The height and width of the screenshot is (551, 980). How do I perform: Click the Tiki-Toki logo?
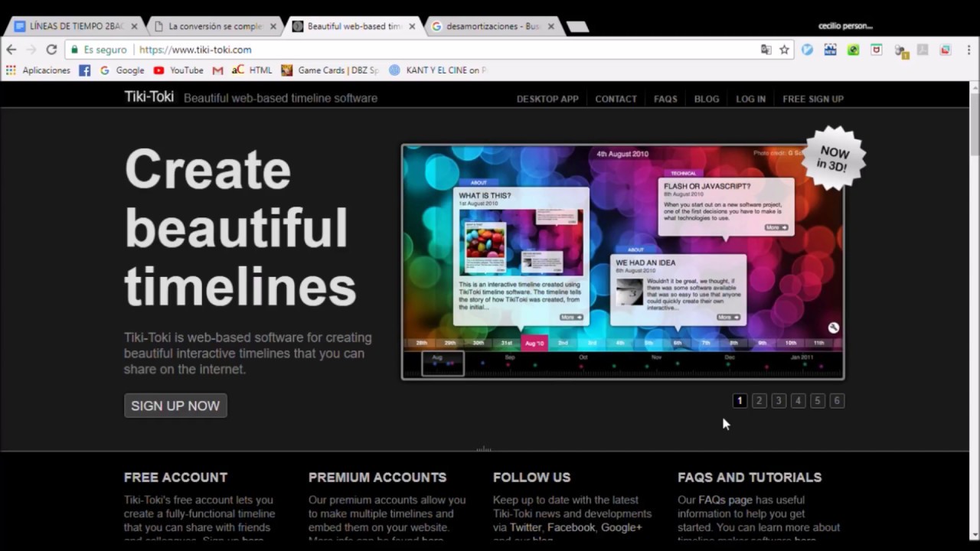[x=149, y=97]
